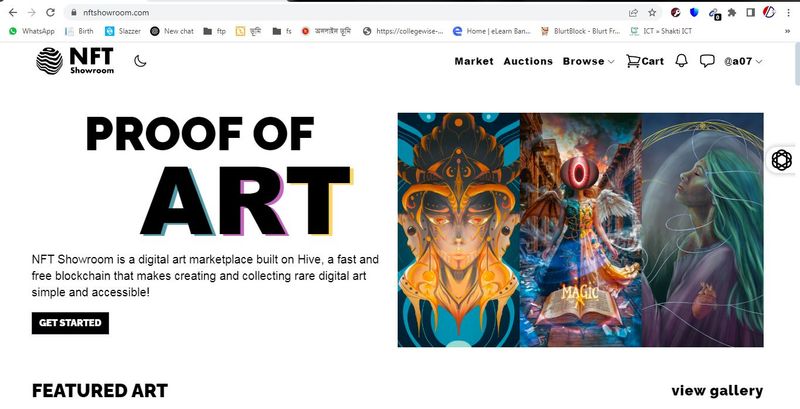Share this page icon in address bar
Viewport: 800px width, 409px height.
(x=633, y=12)
